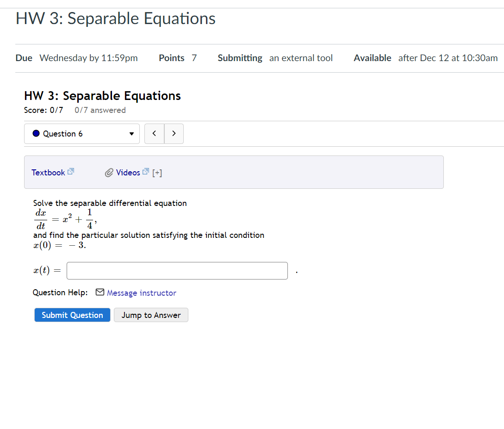This screenshot has width=504, height=429.
Task: Open the Message instructor link
Action: (141, 293)
